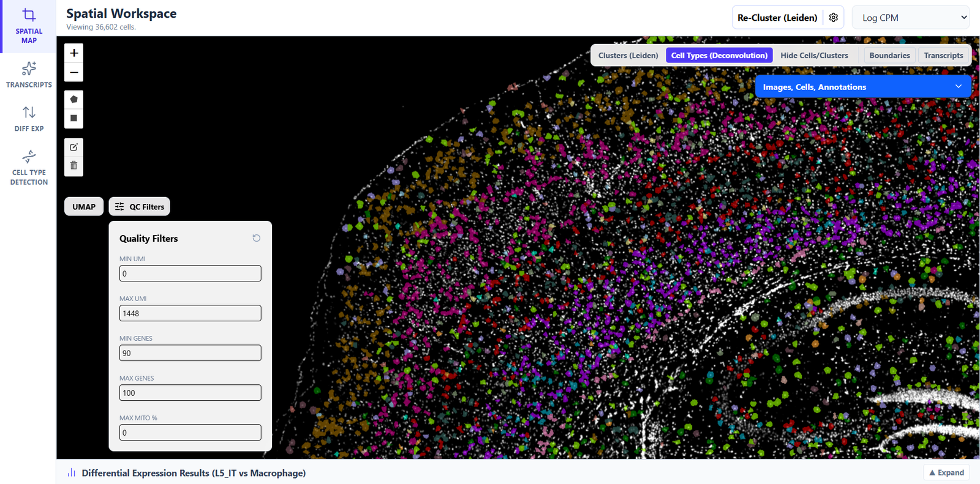Open the Log CPM normalization dropdown
Image resolution: width=980 pixels, height=484 pixels.
[910, 18]
